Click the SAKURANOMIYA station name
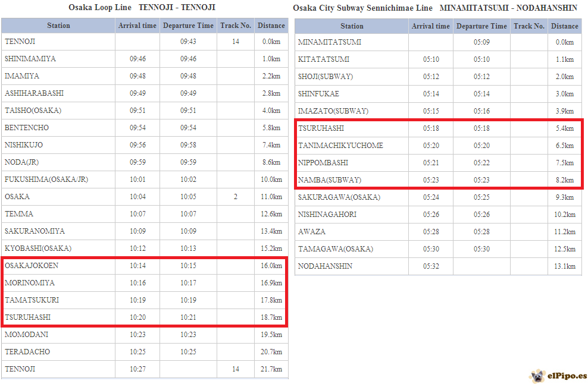 (35, 231)
